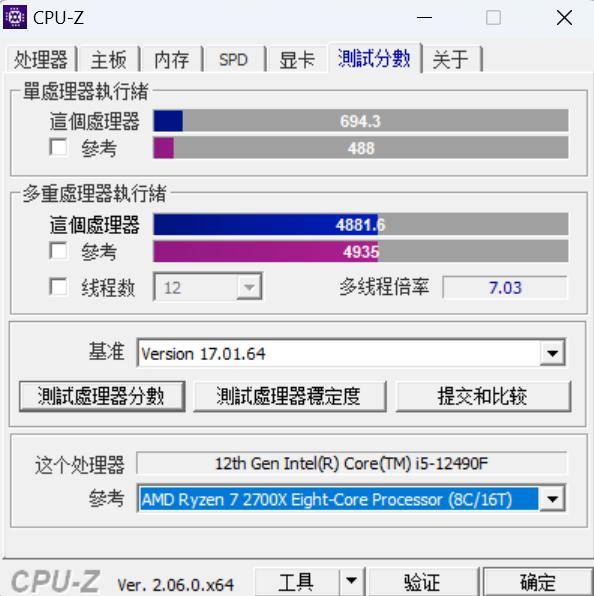Image resolution: width=594 pixels, height=596 pixels.
Task: Expand the 基准 Version 17.01.64 dropdown
Action: pos(552,353)
